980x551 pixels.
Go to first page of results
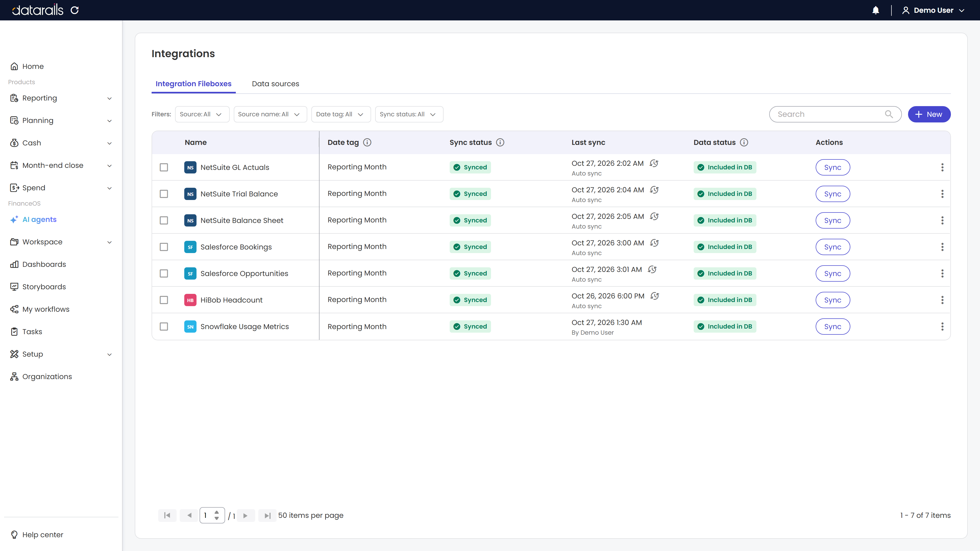coord(167,515)
